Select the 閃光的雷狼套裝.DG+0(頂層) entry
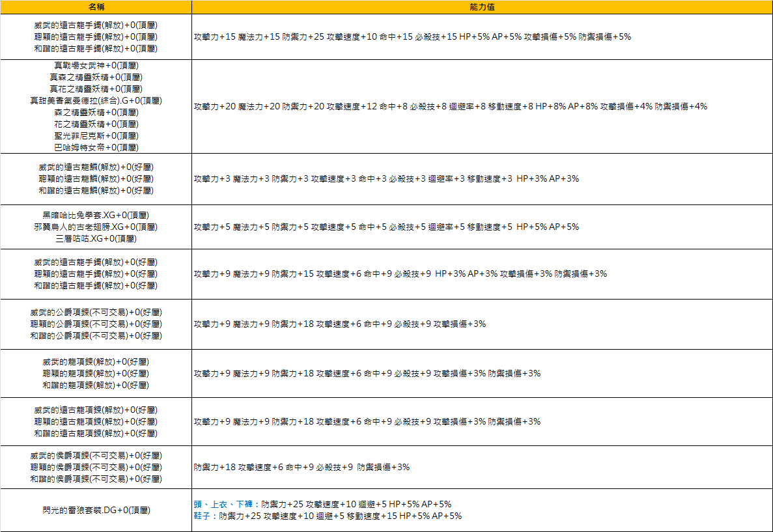The height and width of the screenshot is (532, 773). 96,511
